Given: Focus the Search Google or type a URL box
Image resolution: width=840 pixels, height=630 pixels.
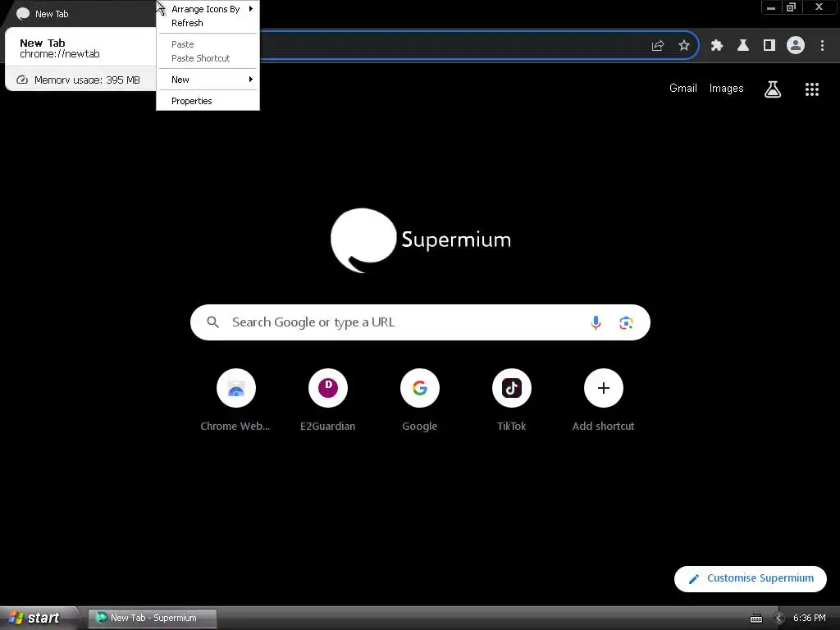Looking at the screenshot, I should (420, 322).
